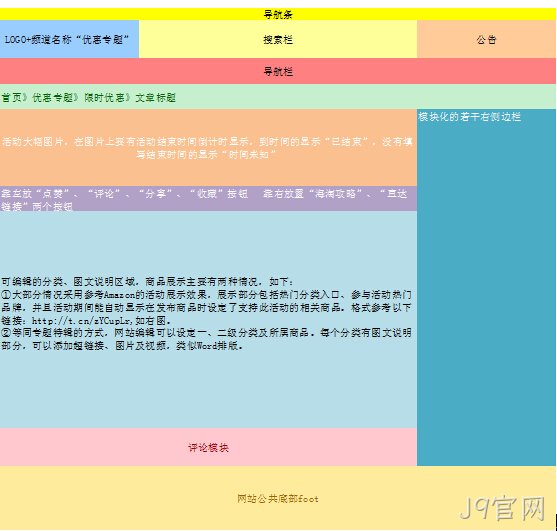
Task: Click the 首页 breadcrumb link
Action: point(11,97)
